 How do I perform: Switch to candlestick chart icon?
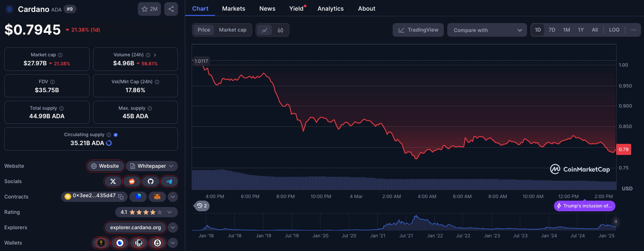tap(280, 30)
